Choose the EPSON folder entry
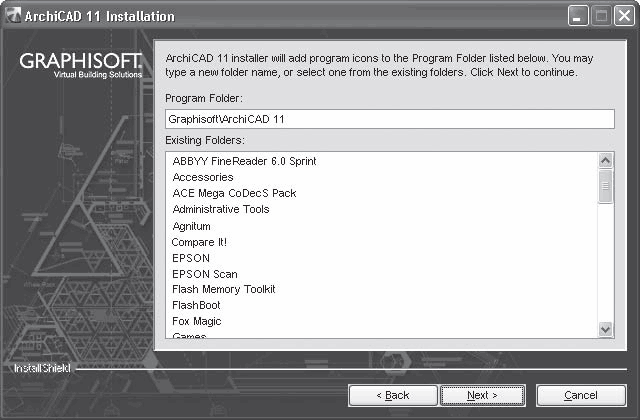Screen dimensions: 640x420 [x=189, y=258]
